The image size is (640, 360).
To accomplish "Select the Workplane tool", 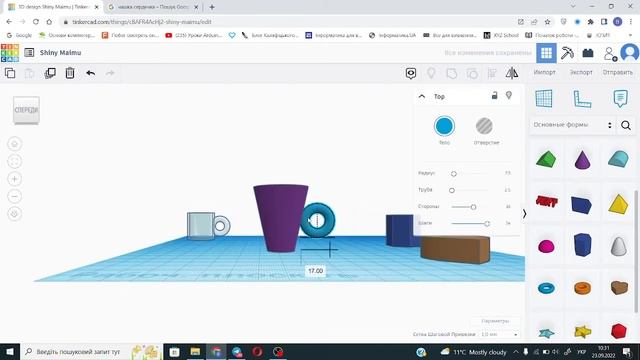I will click(544, 99).
